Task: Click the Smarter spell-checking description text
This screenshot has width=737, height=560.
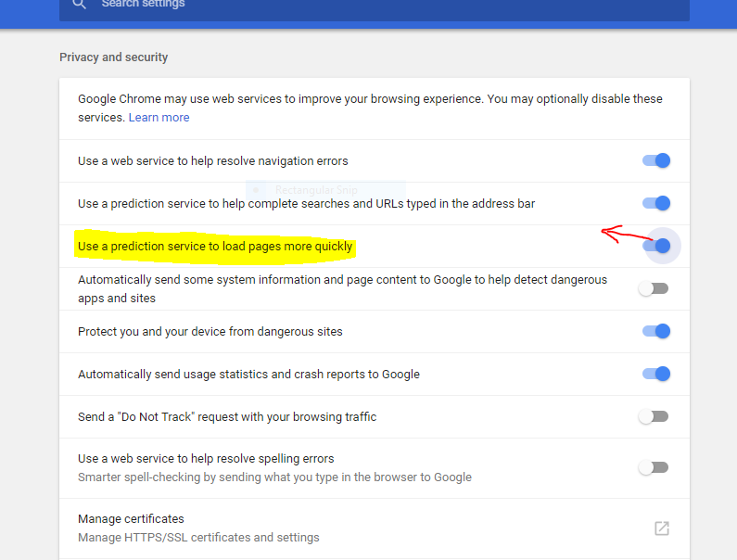Action: point(274,477)
